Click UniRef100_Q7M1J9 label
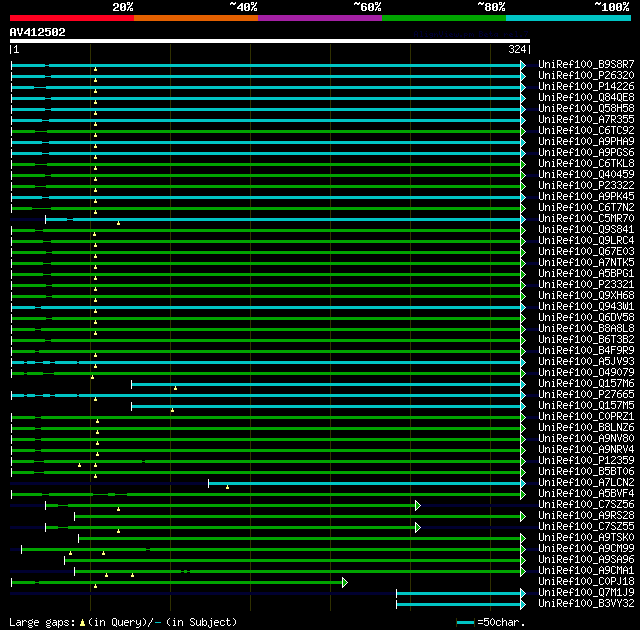This screenshot has width=640, height=630. [586, 593]
